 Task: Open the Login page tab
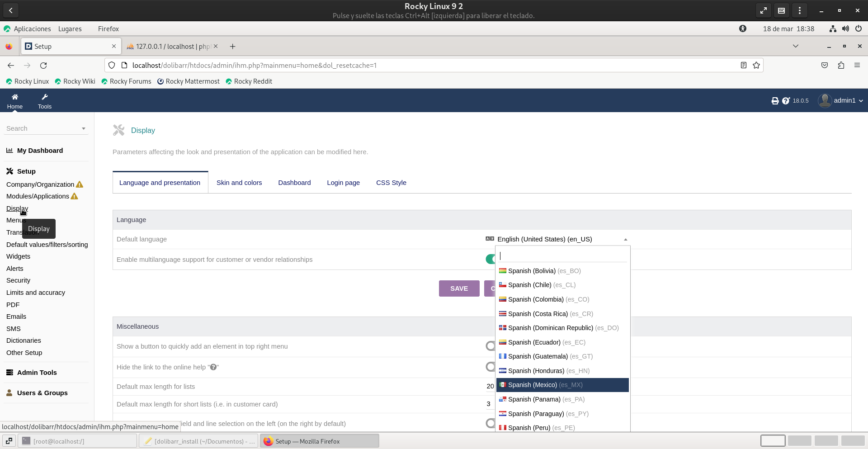[x=343, y=183]
